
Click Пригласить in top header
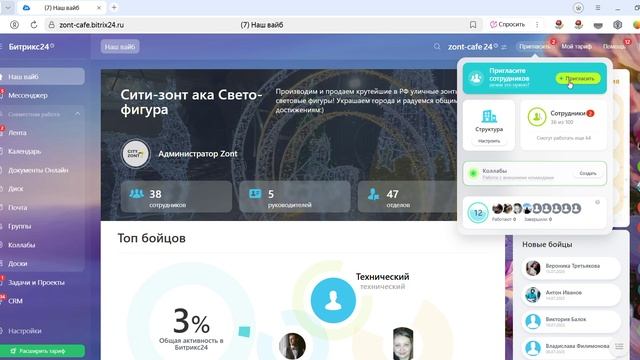(x=534, y=47)
